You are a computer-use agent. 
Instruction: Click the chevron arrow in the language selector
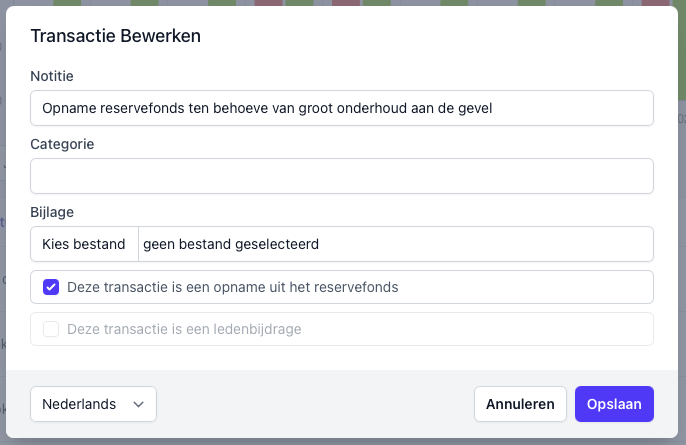tap(138, 404)
